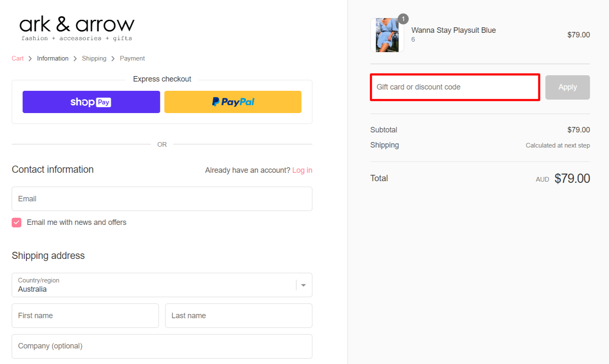Click the Information breadcrumb label
This screenshot has width=609, height=364.
pos(53,58)
